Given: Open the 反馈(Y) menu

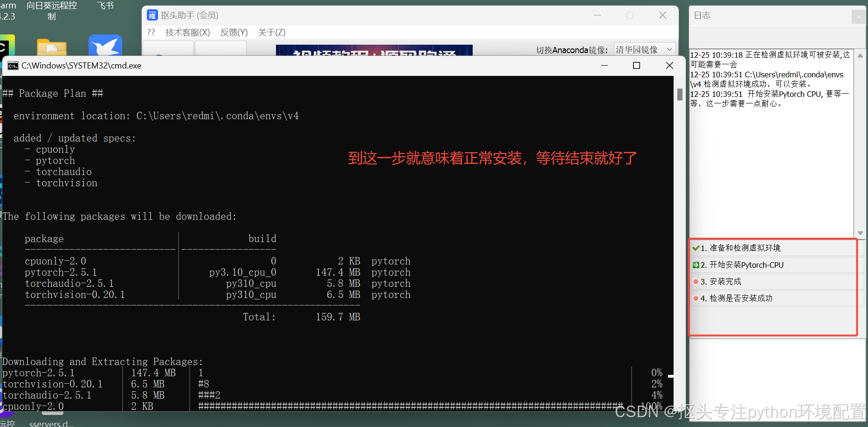Looking at the screenshot, I should [x=234, y=32].
